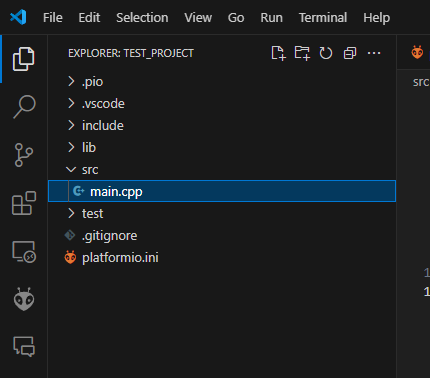Image resolution: width=430 pixels, height=378 pixels.
Task: Refresh the Explorer file tree
Action: point(326,53)
